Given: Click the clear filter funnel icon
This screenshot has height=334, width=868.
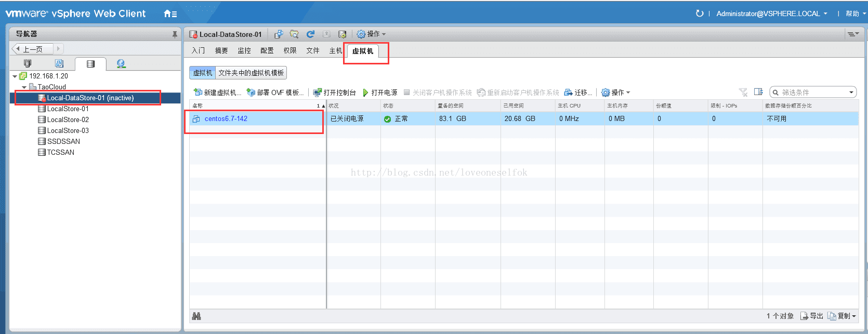Looking at the screenshot, I should [743, 92].
